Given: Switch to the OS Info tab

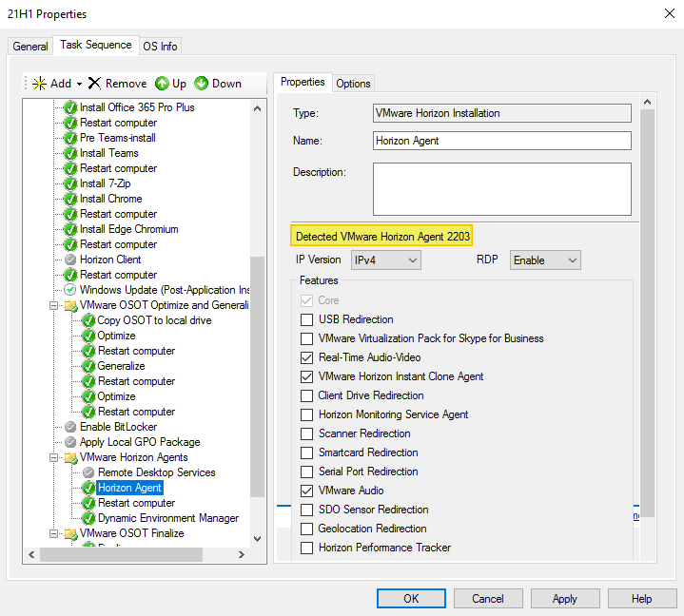Looking at the screenshot, I should click(x=160, y=46).
